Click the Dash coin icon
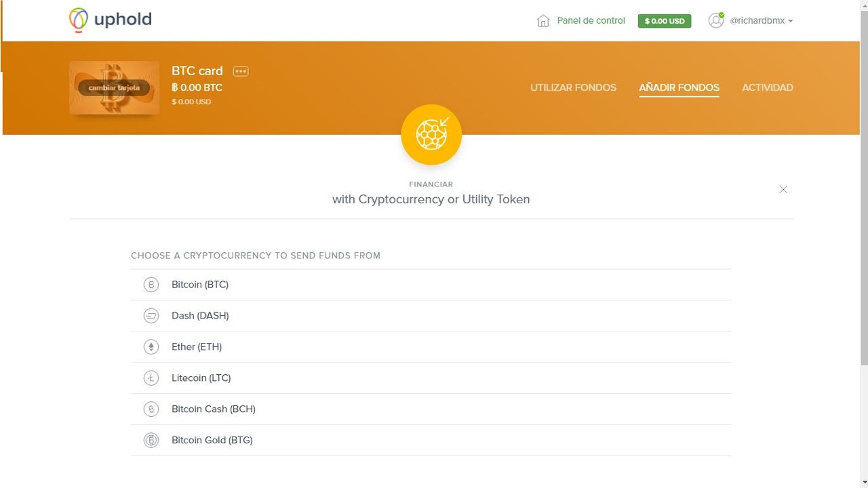 tap(151, 316)
